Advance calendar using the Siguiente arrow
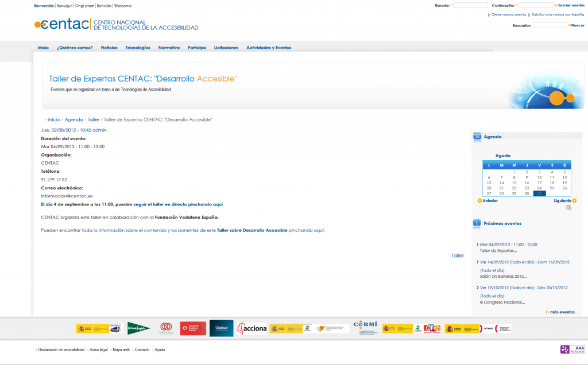The height and width of the screenshot is (365, 588). pos(574,200)
